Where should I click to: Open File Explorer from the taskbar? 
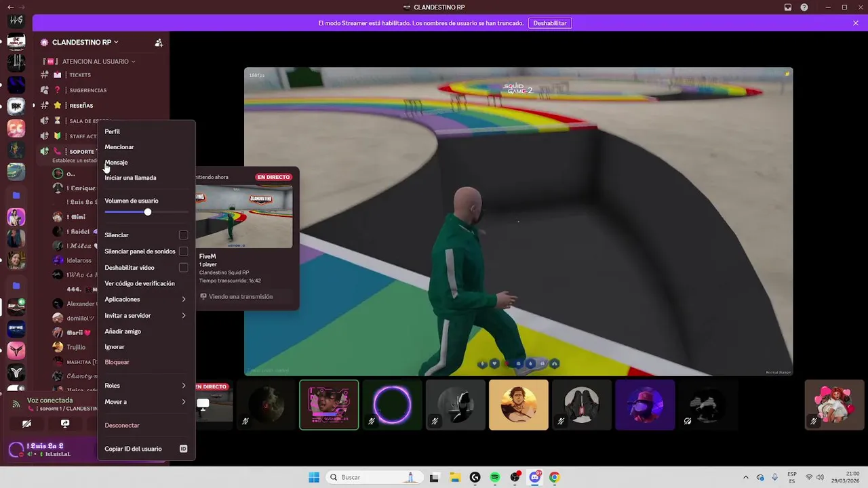click(x=455, y=477)
